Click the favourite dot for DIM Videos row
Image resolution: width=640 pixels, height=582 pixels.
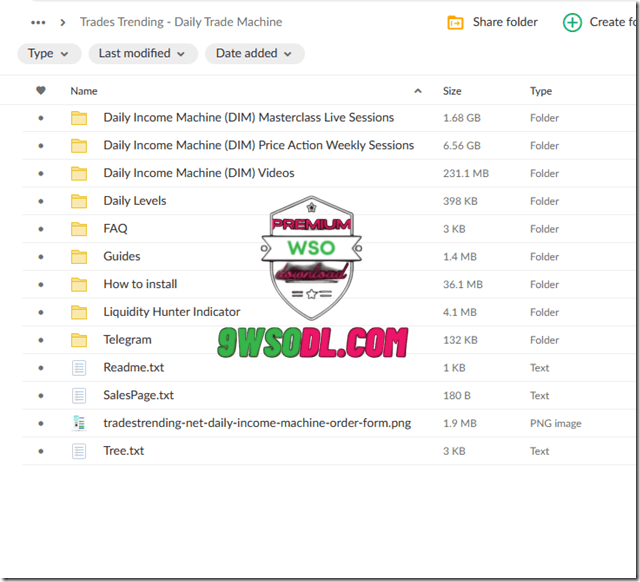coord(41,173)
